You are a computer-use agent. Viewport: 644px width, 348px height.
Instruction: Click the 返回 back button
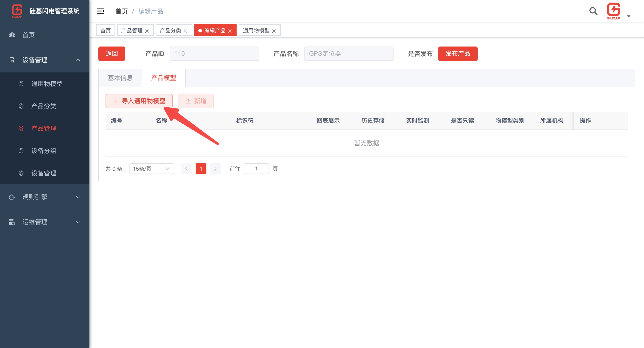pyautogui.click(x=112, y=53)
